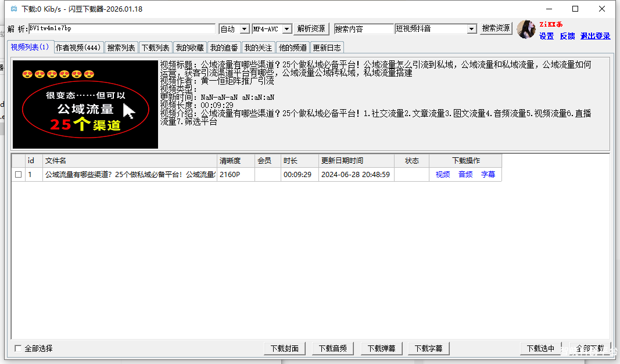
Task: Open the 设置 settings link
Action: point(546,36)
